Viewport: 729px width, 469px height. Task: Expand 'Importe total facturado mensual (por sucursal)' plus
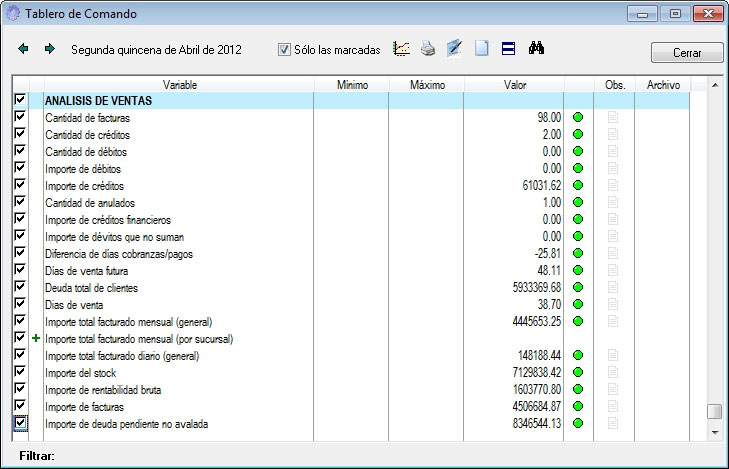pos(36,339)
